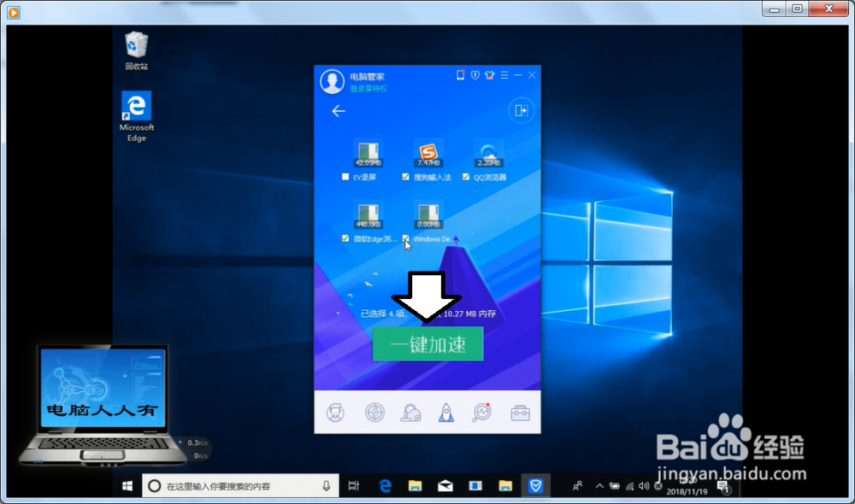Open the Mail app on the taskbar
The width and height of the screenshot is (855, 504).
[x=445, y=486]
